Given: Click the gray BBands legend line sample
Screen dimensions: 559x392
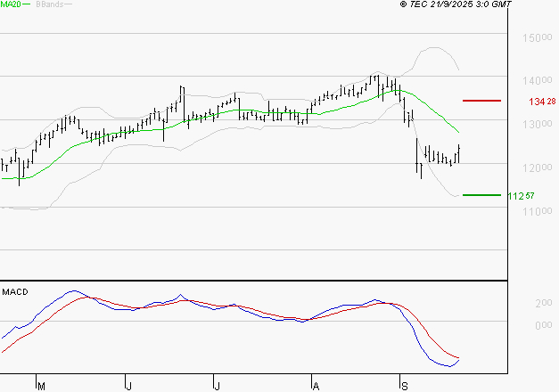Looking at the screenshot, I should point(67,5).
